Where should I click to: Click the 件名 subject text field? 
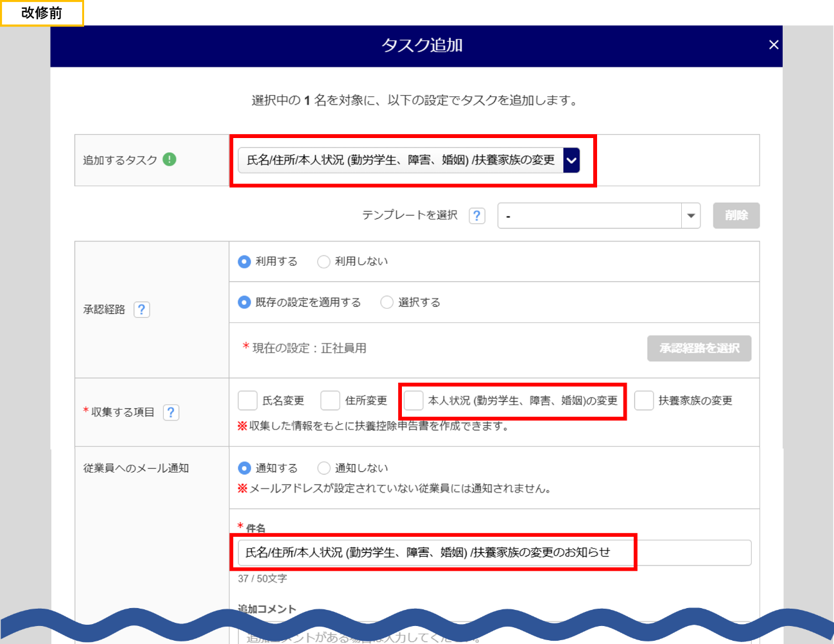(494, 553)
